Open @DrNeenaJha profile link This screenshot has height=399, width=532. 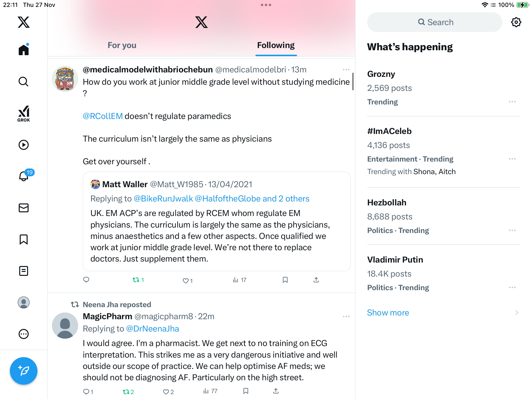pos(152,329)
